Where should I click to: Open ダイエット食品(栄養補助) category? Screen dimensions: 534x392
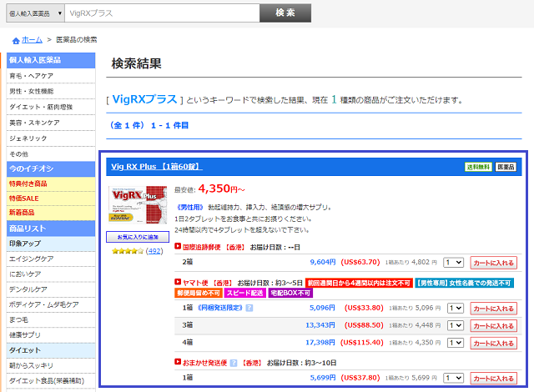(x=51, y=381)
